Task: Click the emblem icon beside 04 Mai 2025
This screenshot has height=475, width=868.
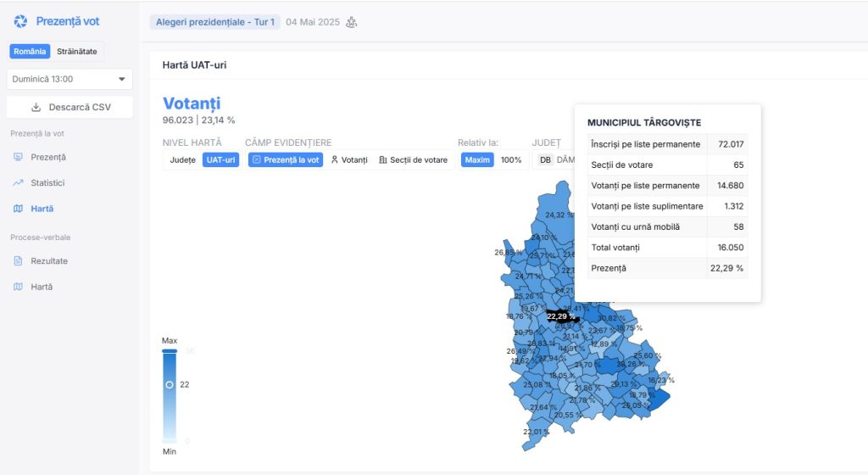Action: coord(352,22)
